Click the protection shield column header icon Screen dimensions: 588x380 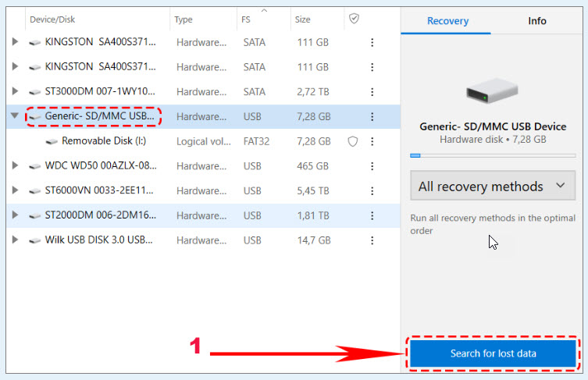[x=354, y=19]
